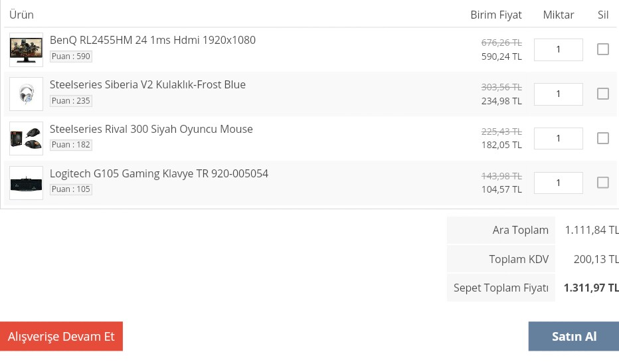This screenshot has height=364, width=619.
Task: Click Alışverişe Devam Et button
Action: tap(61, 337)
